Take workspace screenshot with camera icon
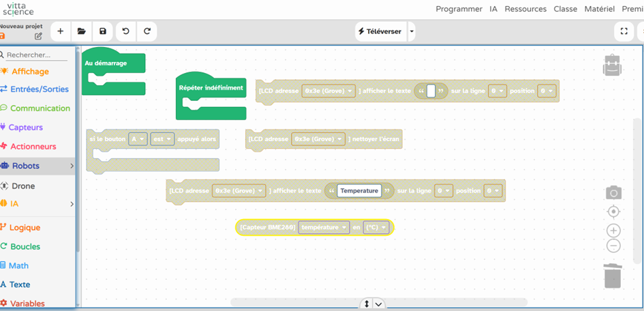Image resolution: width=644 pixels, height=311 pixels. tap(613, 193)
